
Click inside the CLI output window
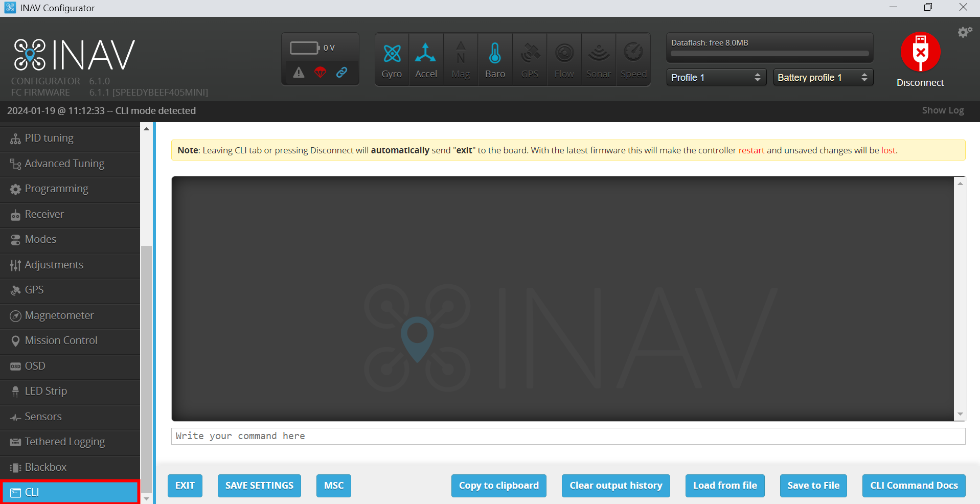[x=562, y=299]
